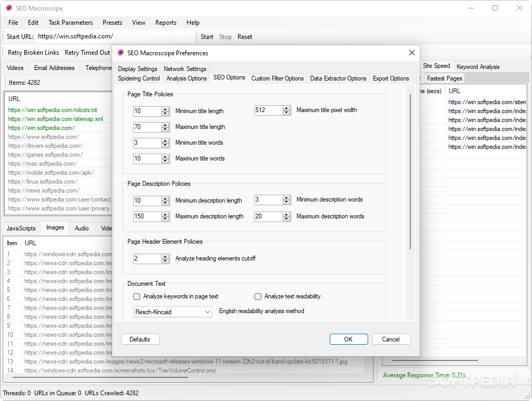Select the robots.txt URL row
Viewport: 532px width, 401px height.
coord(60,110)
